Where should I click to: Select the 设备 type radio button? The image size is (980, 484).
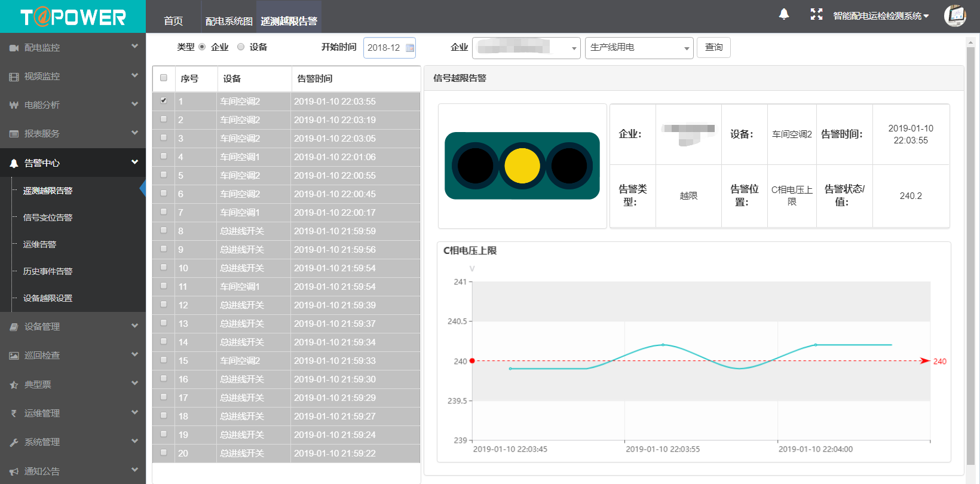241,47
